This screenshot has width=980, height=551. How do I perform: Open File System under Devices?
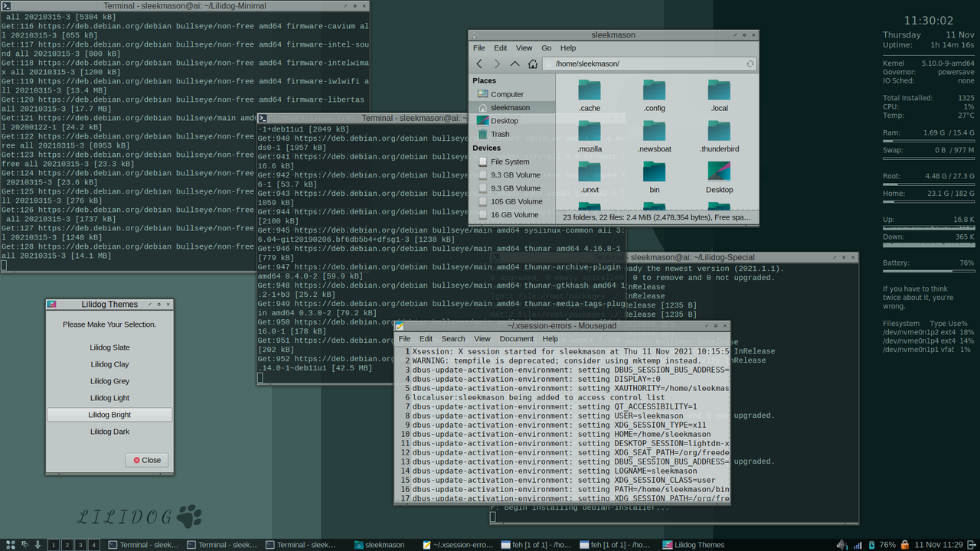tap(510, 161)
